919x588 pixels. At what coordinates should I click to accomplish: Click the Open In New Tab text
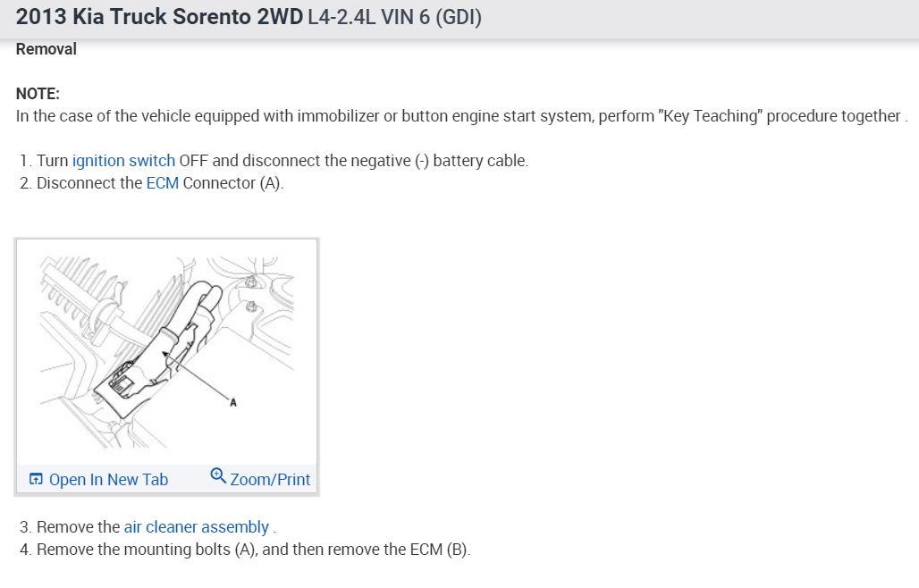click(x=108, y=480)
